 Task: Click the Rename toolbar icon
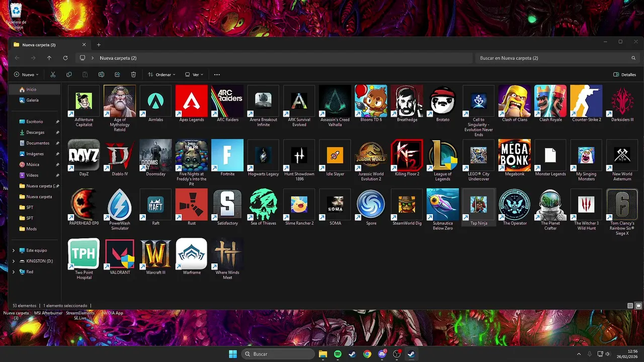click(x=101, y=74)
